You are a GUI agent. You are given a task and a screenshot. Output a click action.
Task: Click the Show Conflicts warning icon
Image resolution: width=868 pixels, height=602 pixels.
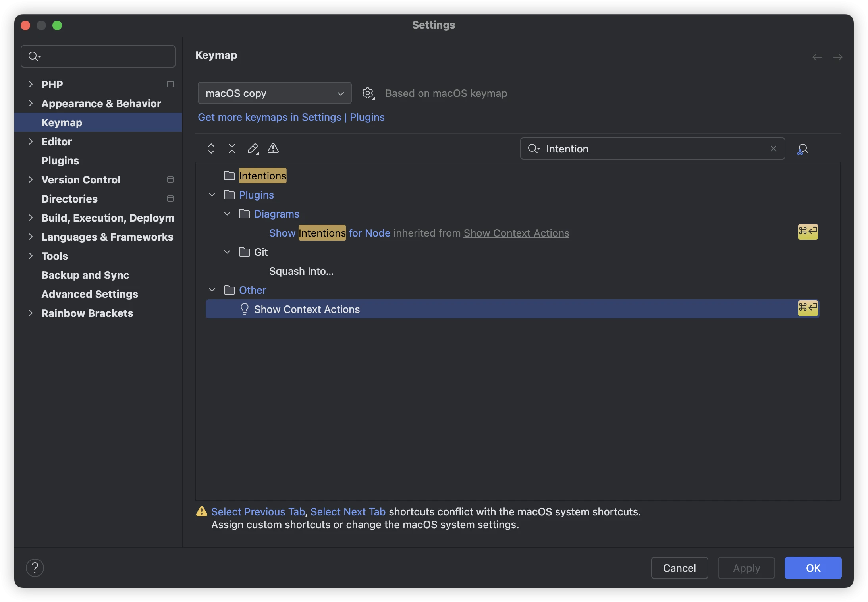coord(273,149)
